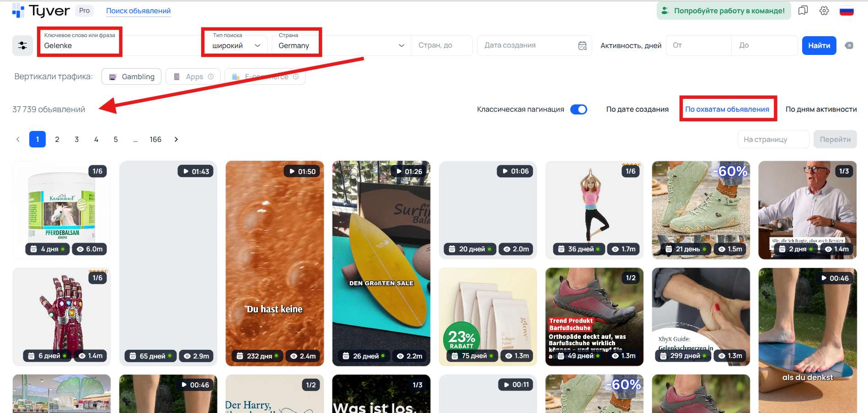Open the На страницу page size selector
Image resolution: width=868 pixels, height=413 pixels.
pyautogui.click(x=773, y=139)
